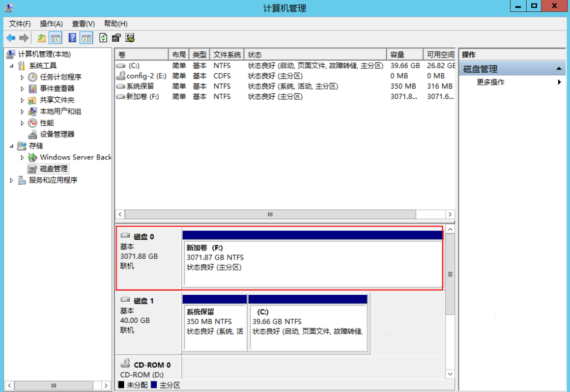Click the Back arrow toolbar icon

tap(11, 38)
